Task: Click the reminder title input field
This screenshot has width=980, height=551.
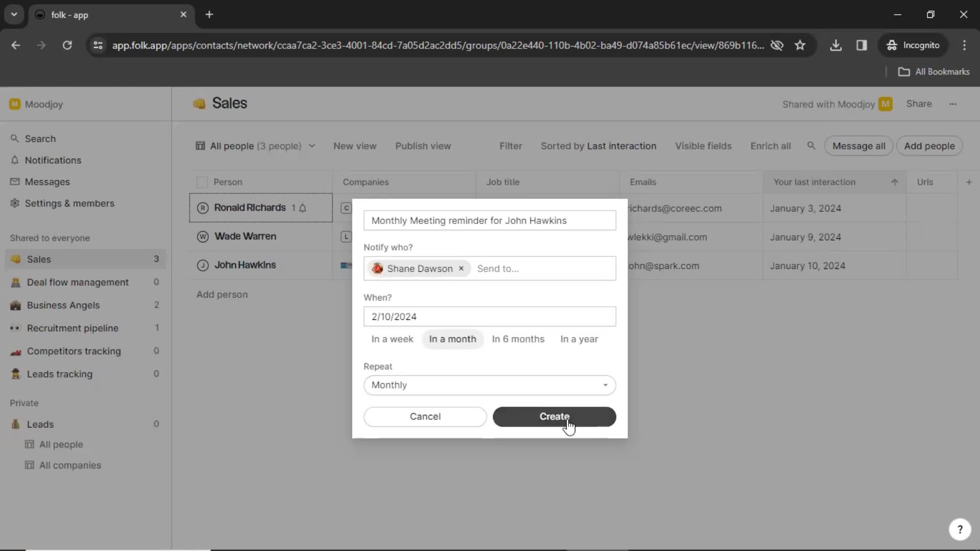Action: [489, 220]
